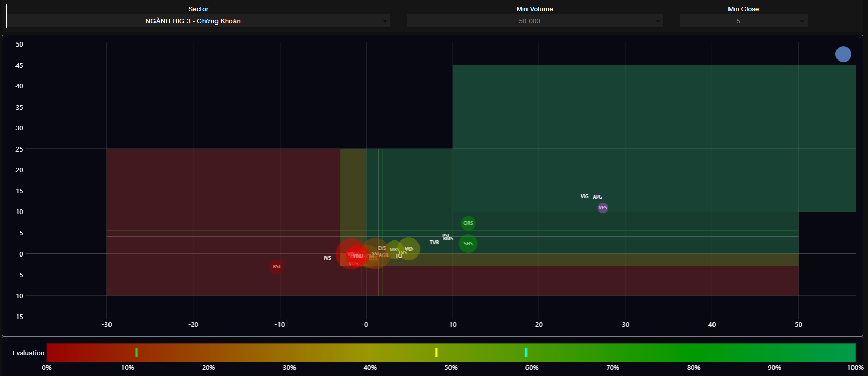Click the Sector label
The width and height of the screenshot is (868, 376).
[x=198, y=9]
